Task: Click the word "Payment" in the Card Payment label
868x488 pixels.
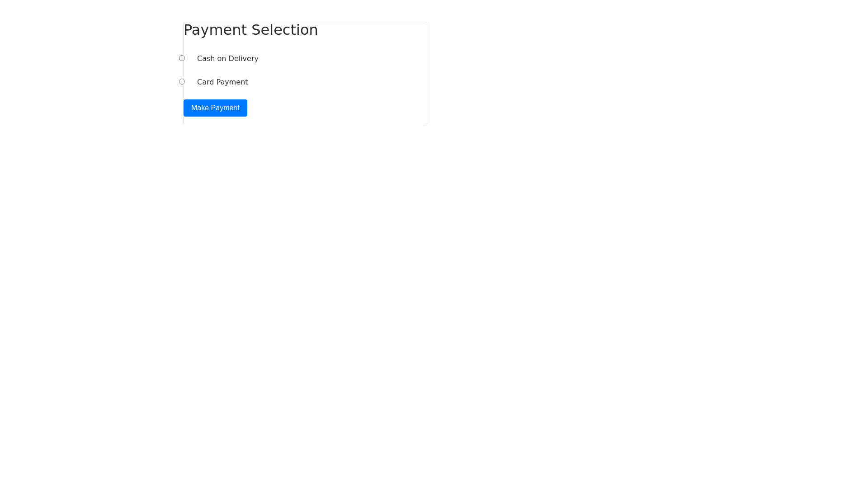Action: (232, 82)
